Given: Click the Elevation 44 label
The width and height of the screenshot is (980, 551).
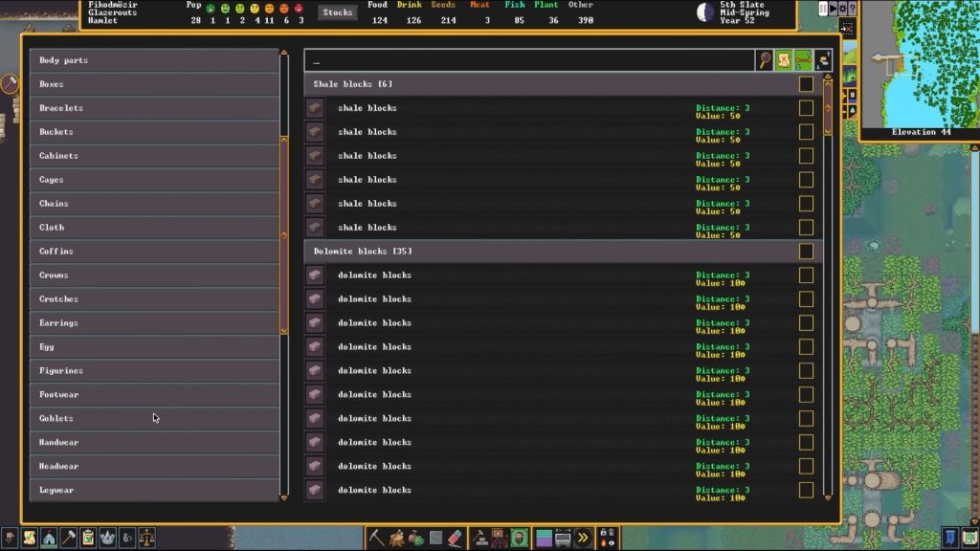Looking at the screenshot, I should click(x=921, y=132).
